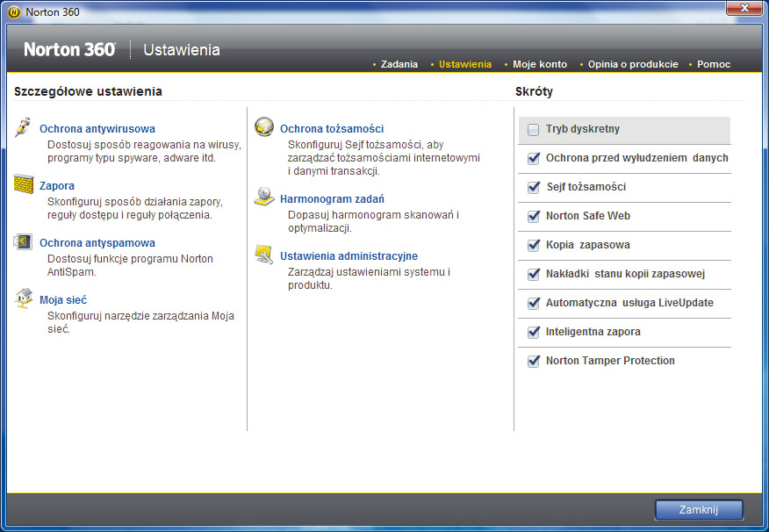This screenshot has width=769, height=532.
Task: Click the Moja sieć house icon
Action: pos(24,298)
